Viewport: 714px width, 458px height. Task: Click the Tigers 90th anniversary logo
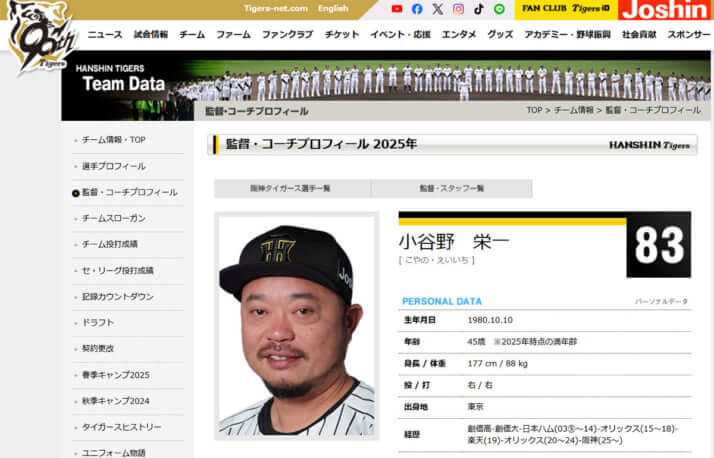pos(41,37)
